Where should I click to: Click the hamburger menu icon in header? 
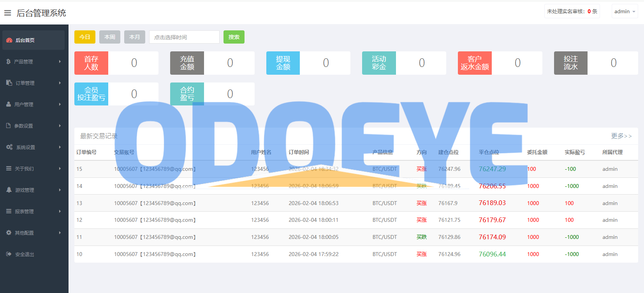(x=7, y=13)
